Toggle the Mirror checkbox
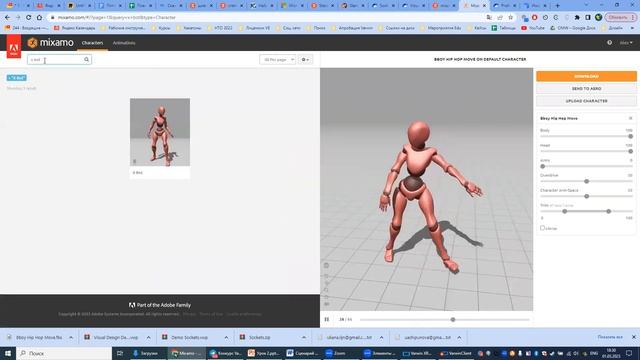Image resolution: width=640 pixels, height=360 pixels. point(542,228)
